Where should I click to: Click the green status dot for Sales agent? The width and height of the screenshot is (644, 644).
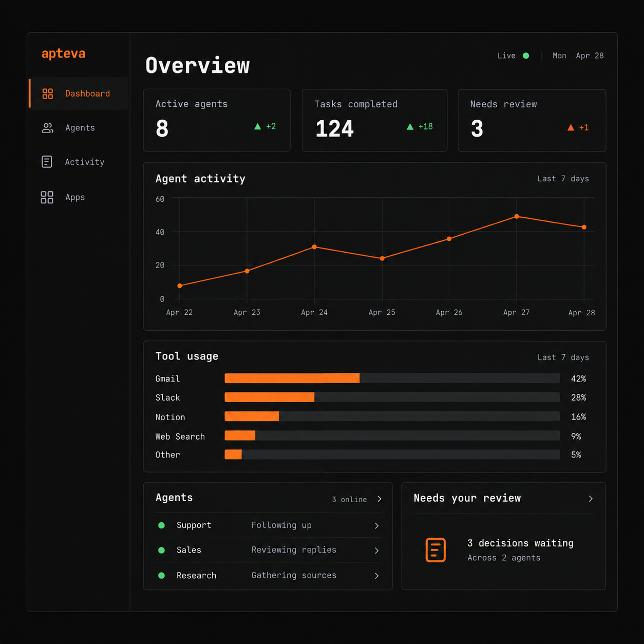click(x=161, y=550)
